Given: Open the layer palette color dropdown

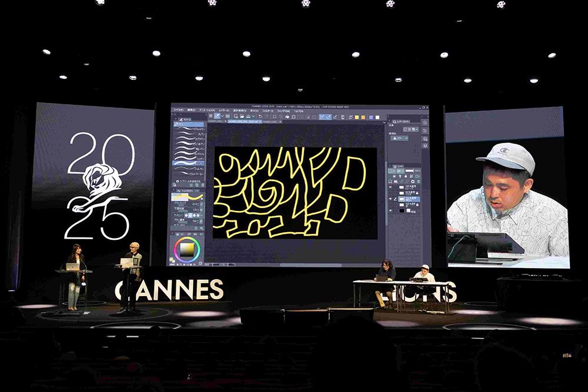Looking at the screenshot, I should point(392,170).
